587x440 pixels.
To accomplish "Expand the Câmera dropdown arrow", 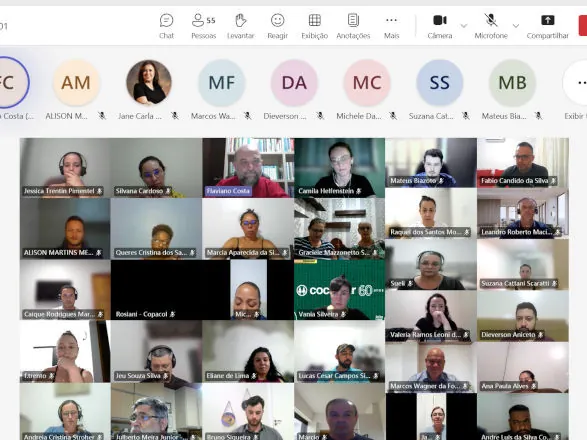I will [464, 26].
